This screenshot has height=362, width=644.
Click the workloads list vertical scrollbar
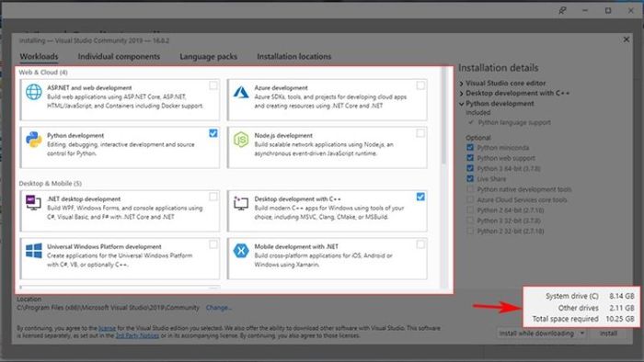tap(443, 116)
